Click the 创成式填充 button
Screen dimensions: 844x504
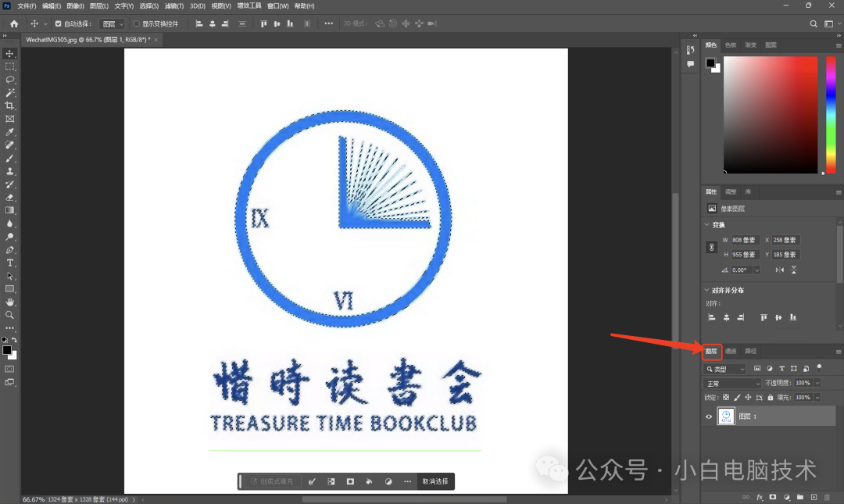point(273,481)
